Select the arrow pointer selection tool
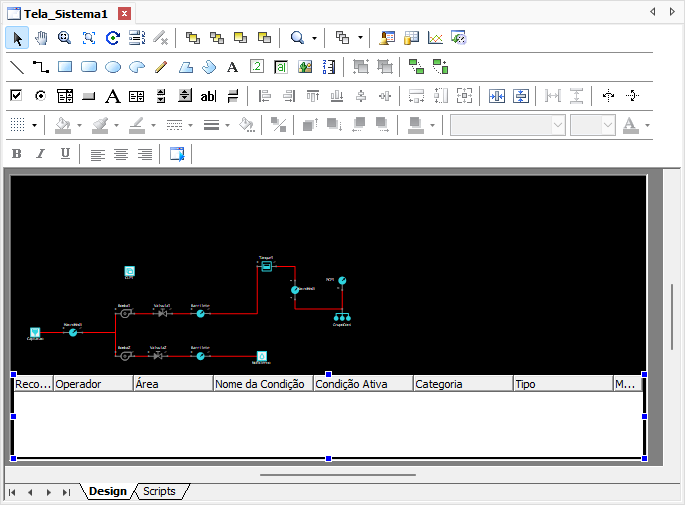This screenshot has height=505, width=685. 18,38
